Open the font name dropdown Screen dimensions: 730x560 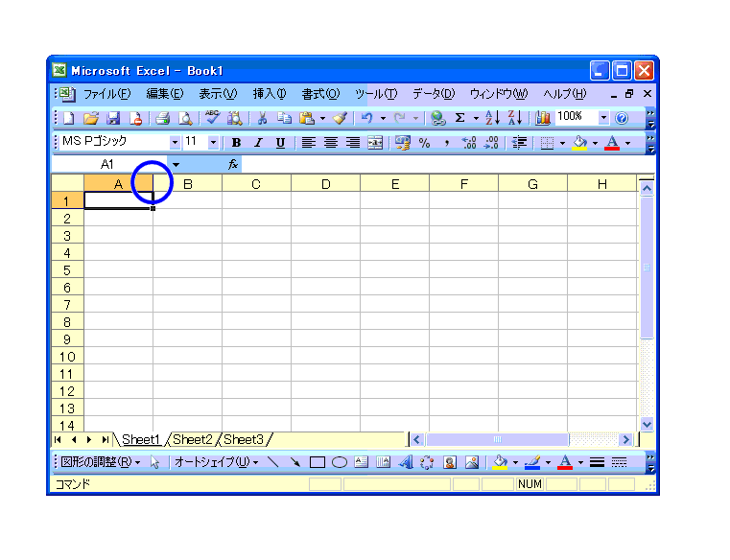click(x=175, y=143)
